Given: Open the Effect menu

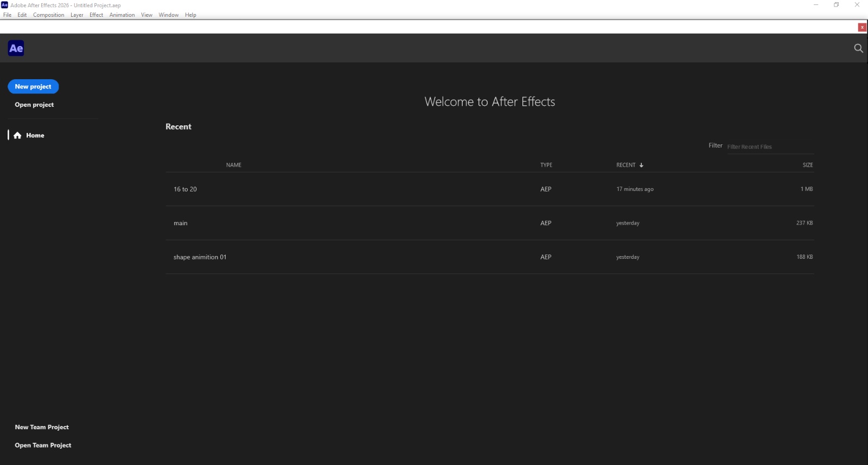Looking at the screenshot, I should (97, 15).
